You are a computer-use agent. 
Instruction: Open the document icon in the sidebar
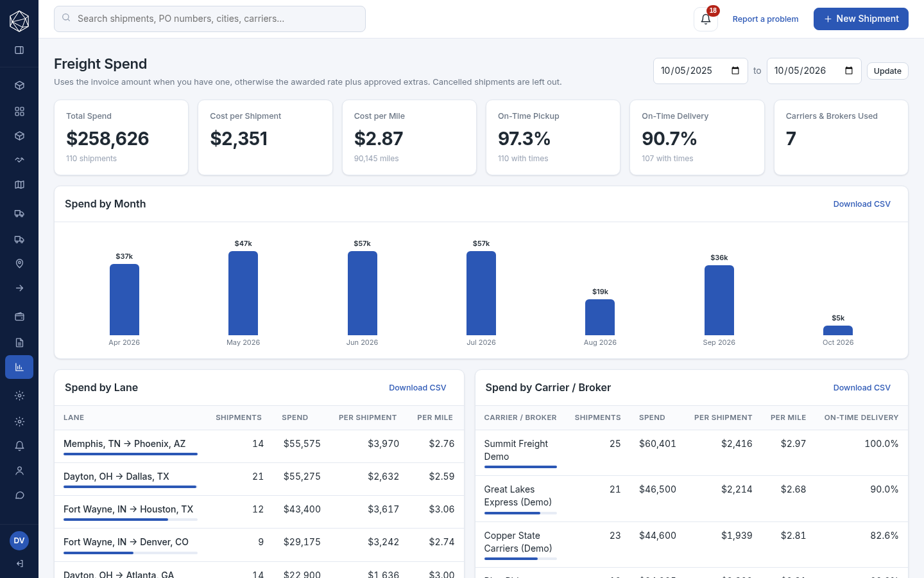[19, 342]
